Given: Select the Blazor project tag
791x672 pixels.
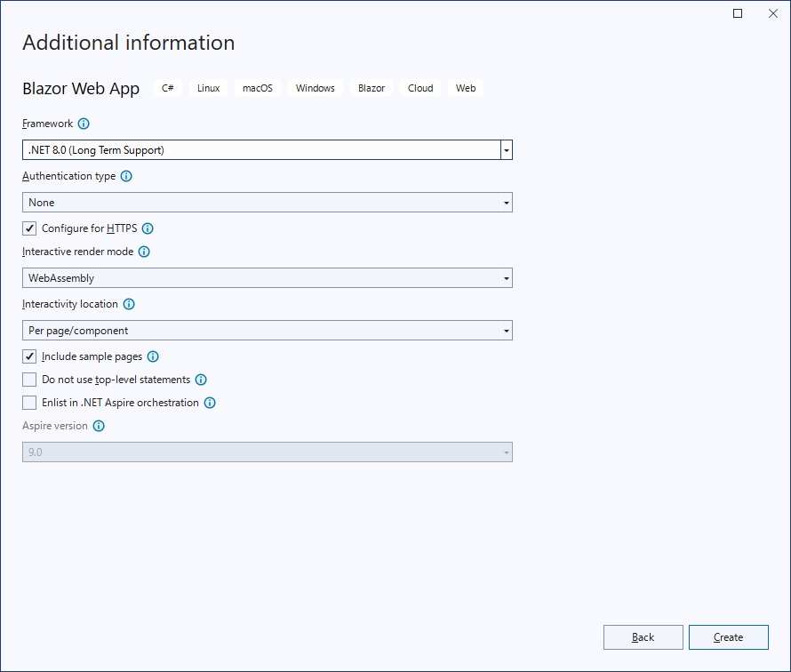Looking at the screenshot, I should (371, 88).
